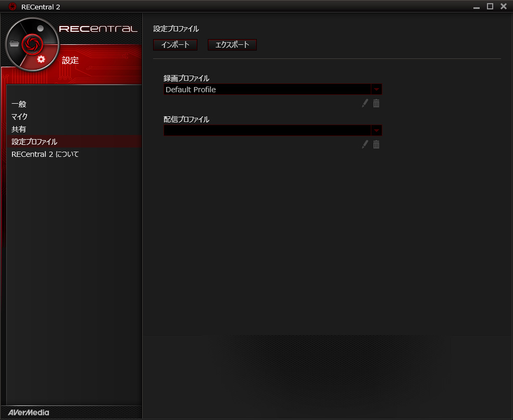Screen dimensions: 513x420
Task: Edit the streaming profile with the pencil icon
Action: pos(365,144)
